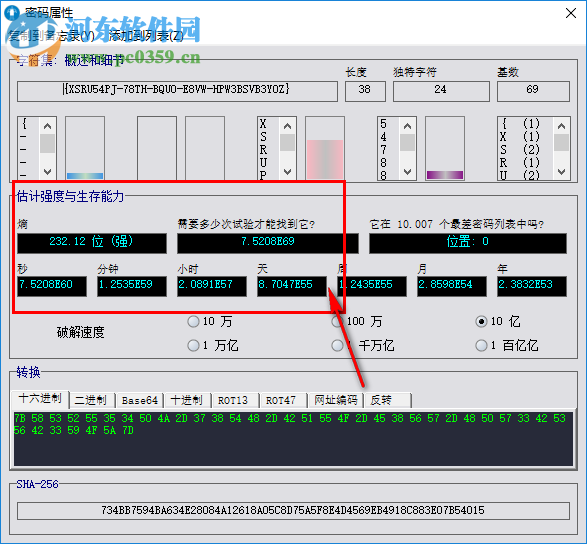Choose the 1 百亿亿 speed radio button

507,345
